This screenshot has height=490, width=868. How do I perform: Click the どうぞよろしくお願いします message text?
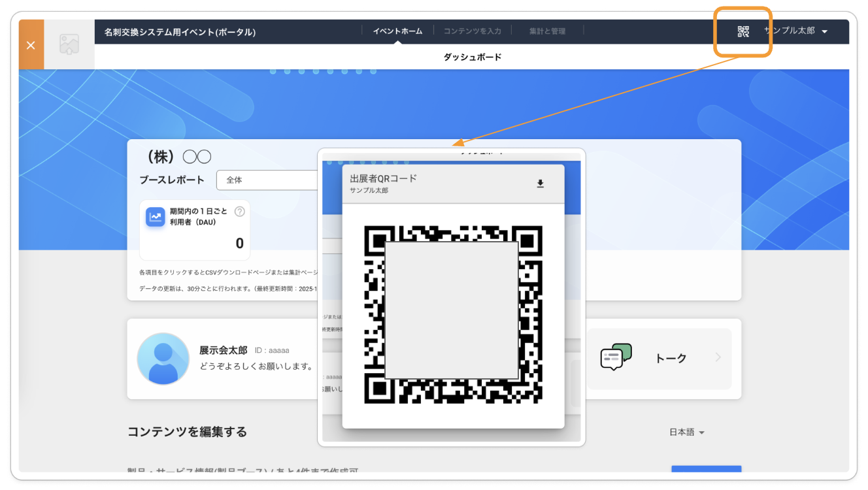pyautogui.click(x=256, y=367)
